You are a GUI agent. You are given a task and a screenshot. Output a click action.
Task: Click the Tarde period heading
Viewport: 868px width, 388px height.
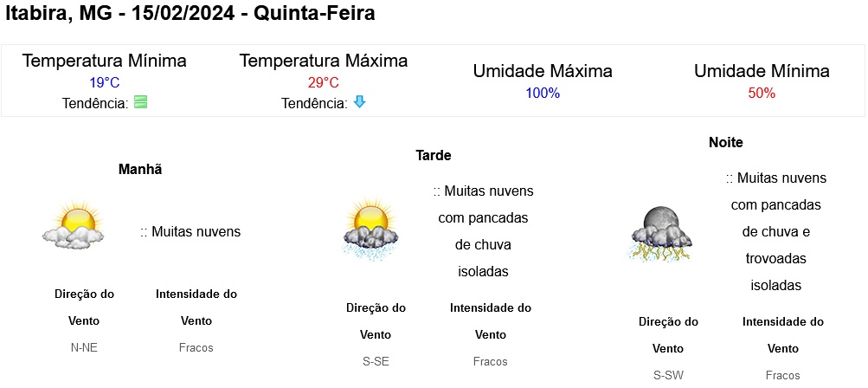(x=434, y=156)
